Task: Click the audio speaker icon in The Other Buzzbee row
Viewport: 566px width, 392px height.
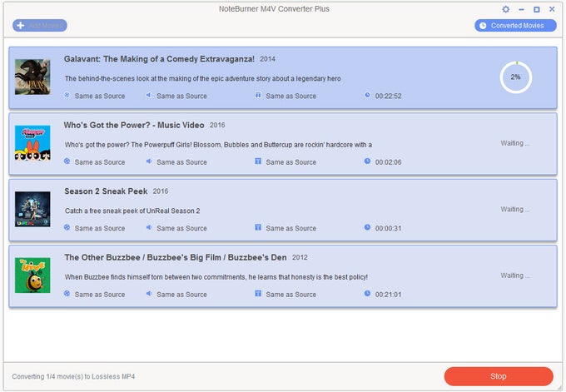Action: pyautogui.click(x=148, y=293)
